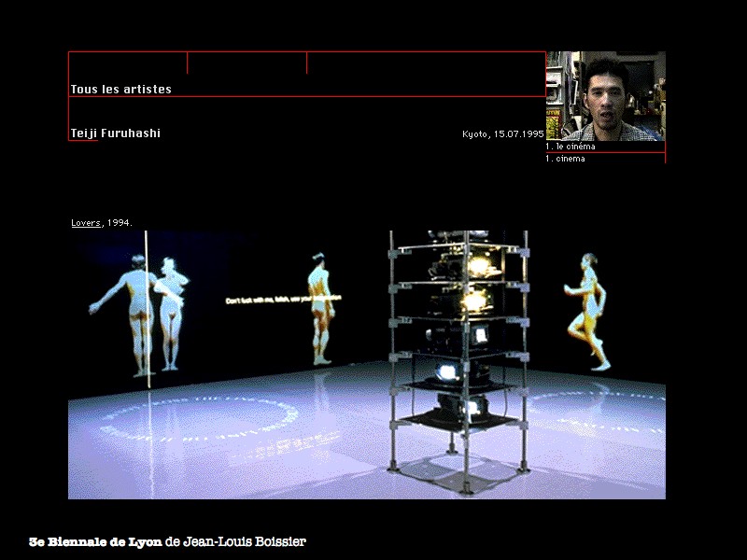Choose the French caption "1. le cinéma"
747x560 pixels.
click(x=571, y=147)
